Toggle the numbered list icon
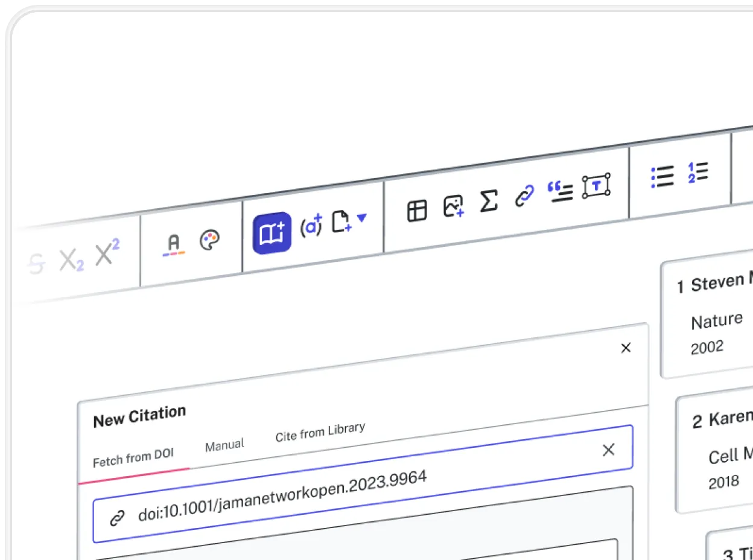 click(x=698, y=172)
